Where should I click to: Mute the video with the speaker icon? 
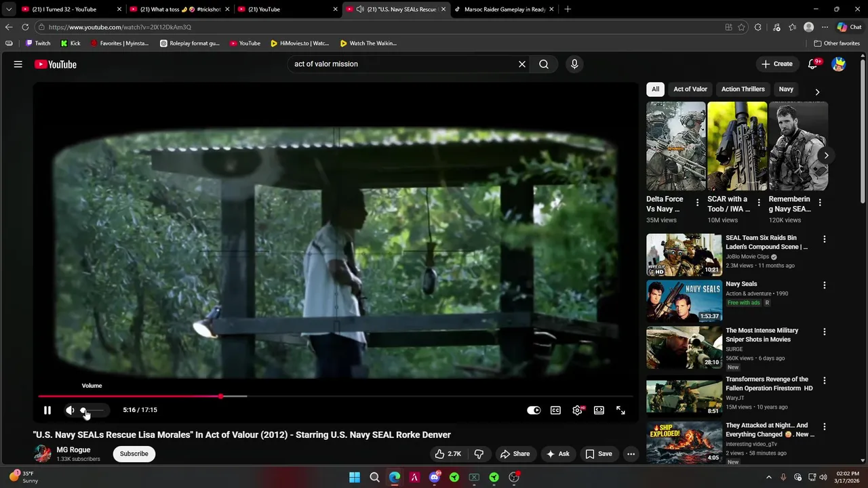[70, 410]
